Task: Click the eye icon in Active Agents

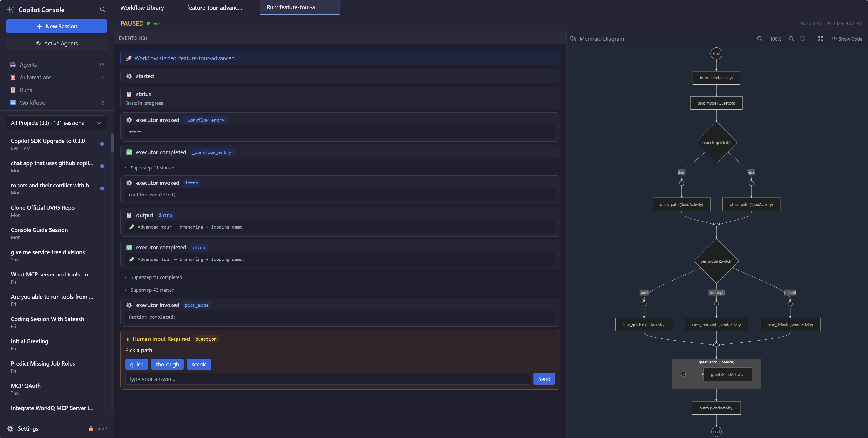Action: pyautogui.click(x=38, y=43)
